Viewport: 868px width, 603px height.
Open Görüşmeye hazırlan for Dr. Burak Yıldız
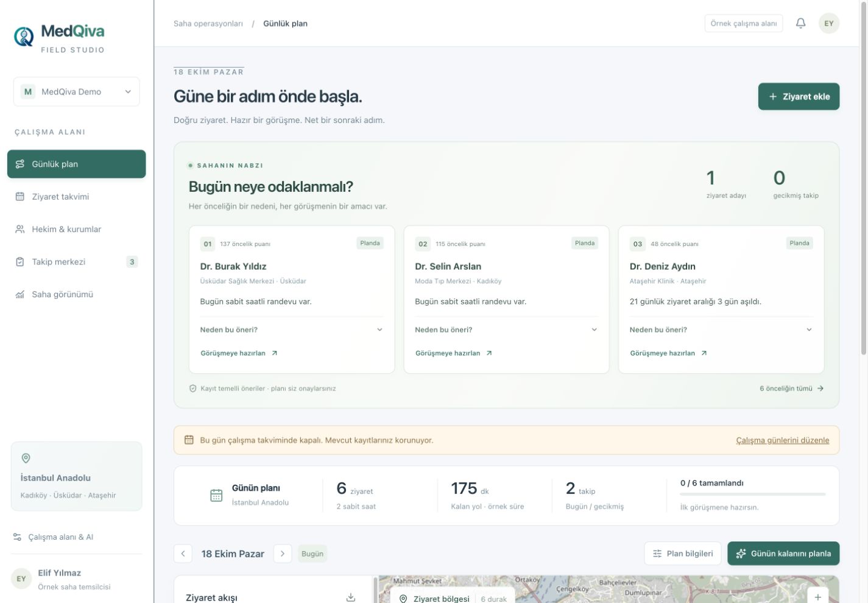[x=239, y=353]
